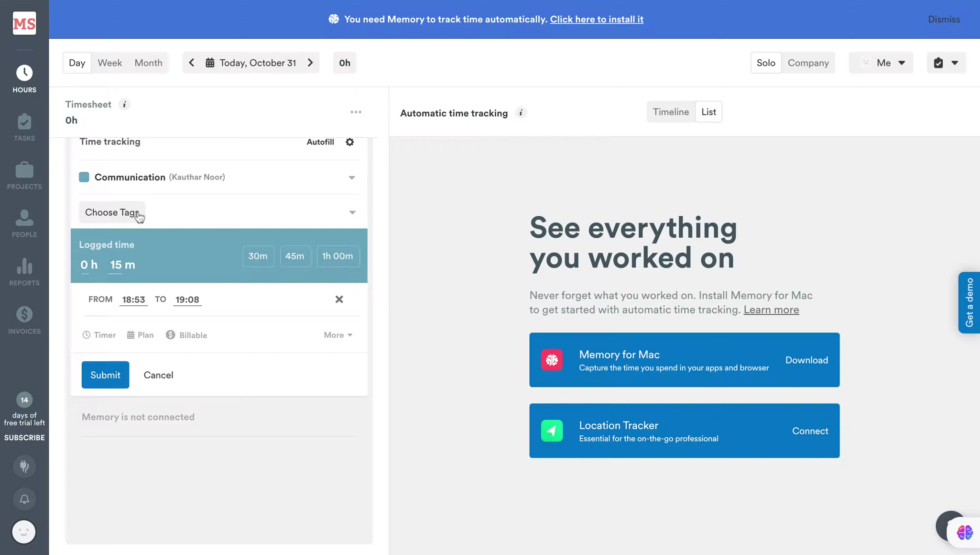Screen dimensions: 980x555
Task: Open Reports from the sidebar
Action: click(x=24, y=272)
